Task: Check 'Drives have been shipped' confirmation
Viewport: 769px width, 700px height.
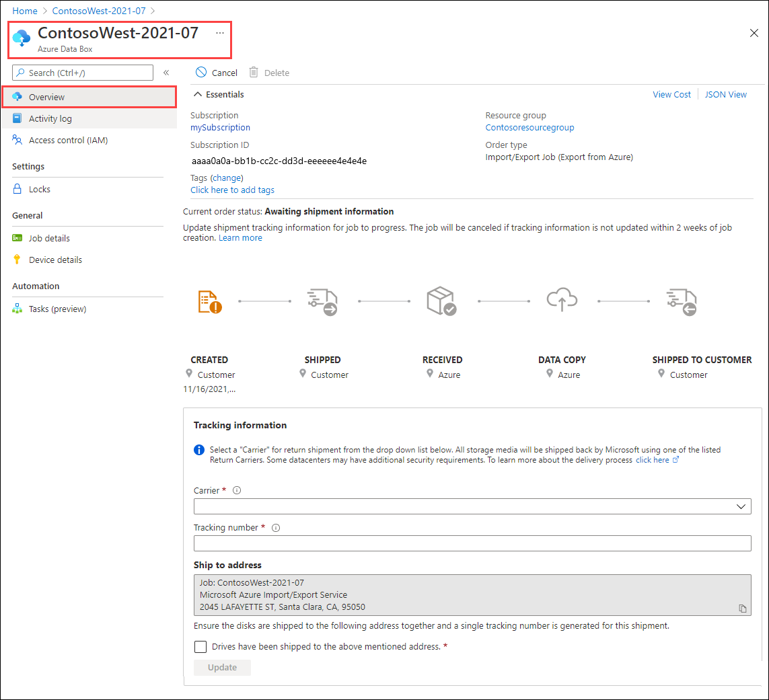Action: coord(200,646)
